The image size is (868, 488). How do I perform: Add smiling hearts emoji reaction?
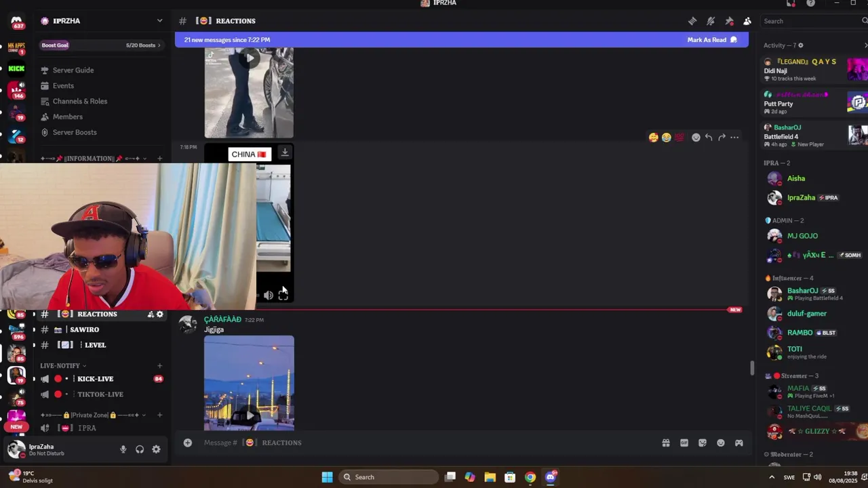653,138
